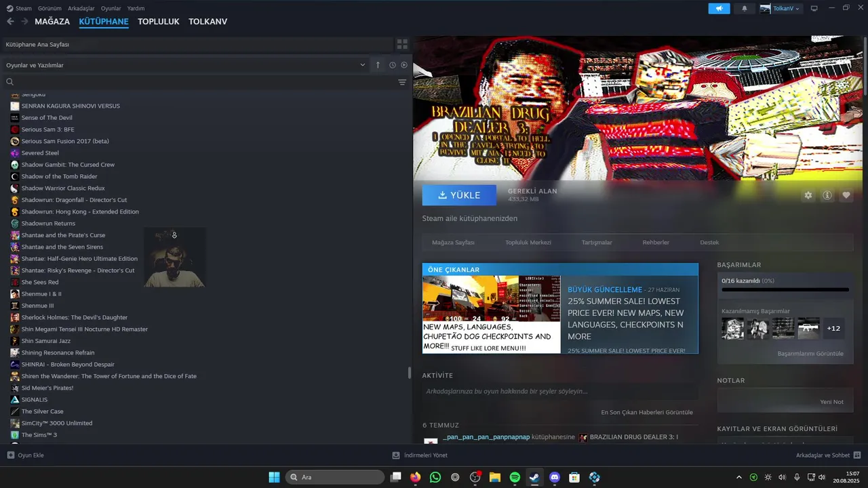Open Arkadaşlar ve Sohbet
Screen dimensions: 868x488
coord(828,455)
